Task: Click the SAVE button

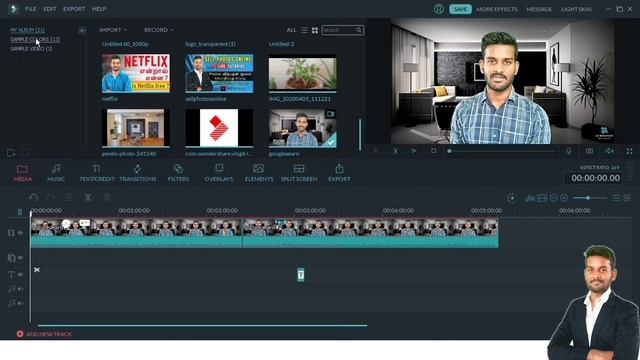Action: [x=460, y=9]
